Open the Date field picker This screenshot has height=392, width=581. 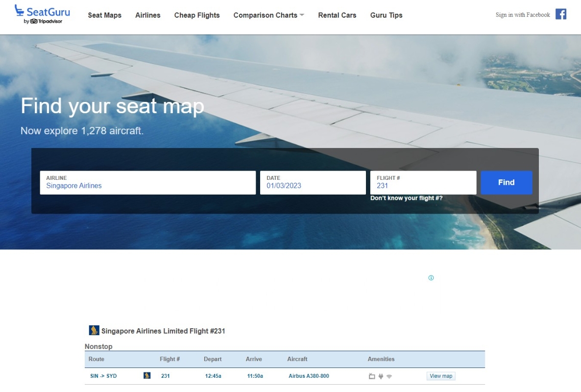click(x=313, y=183)
